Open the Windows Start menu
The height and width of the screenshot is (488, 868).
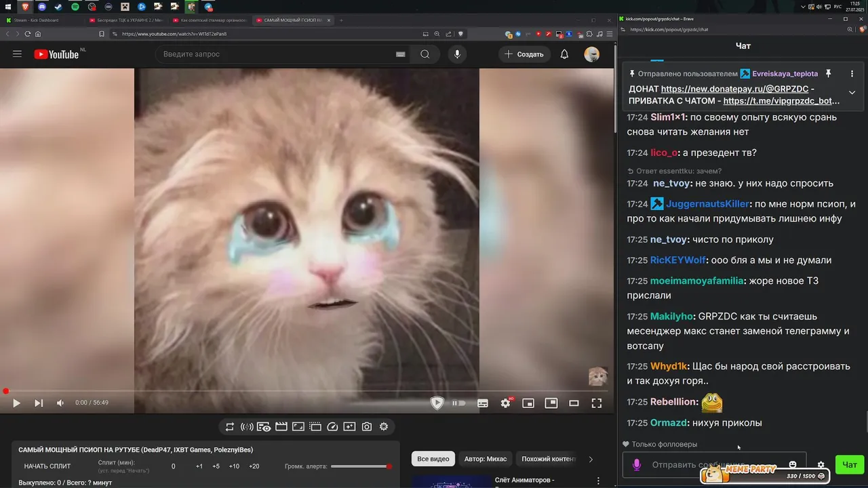coord(7,7)
